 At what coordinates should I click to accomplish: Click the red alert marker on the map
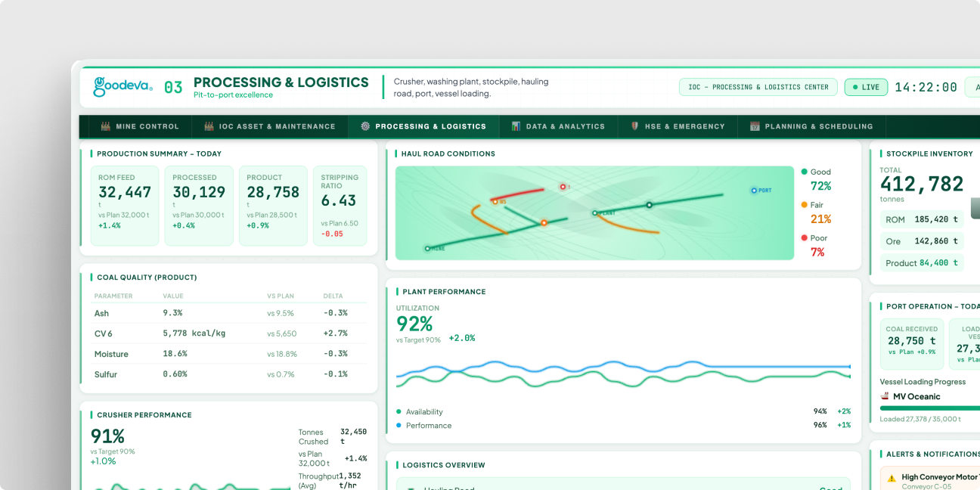point(562,186)
